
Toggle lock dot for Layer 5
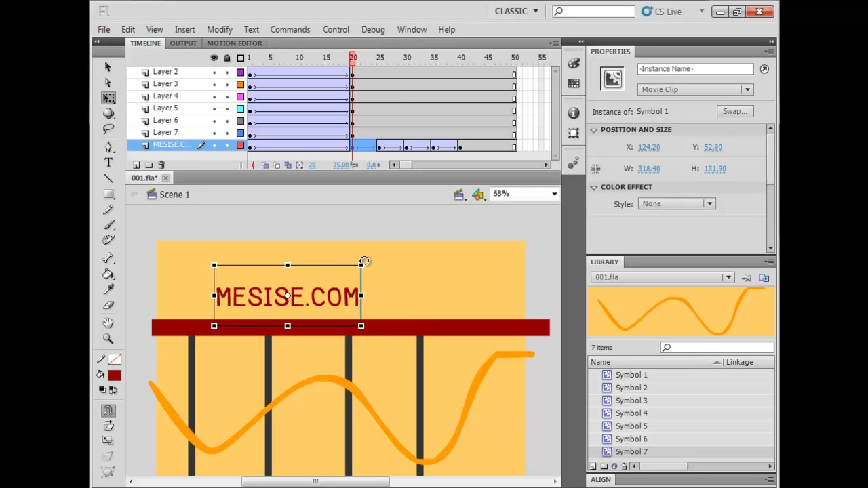click(227, 108)
